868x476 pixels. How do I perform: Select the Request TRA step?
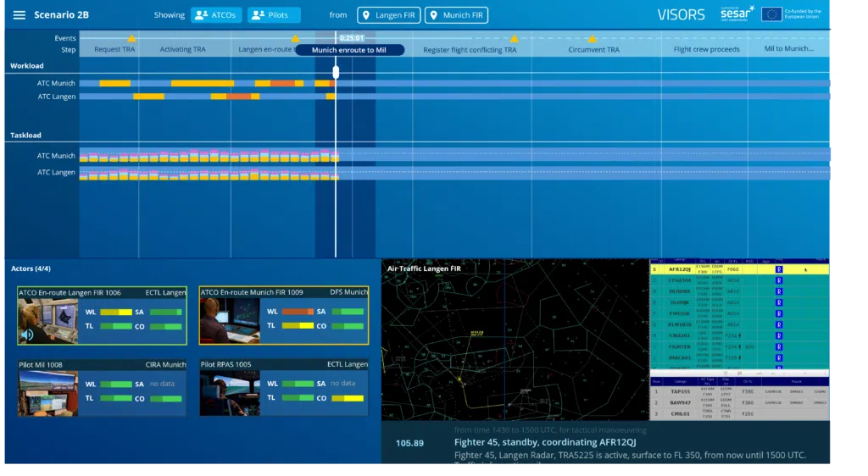114,49
